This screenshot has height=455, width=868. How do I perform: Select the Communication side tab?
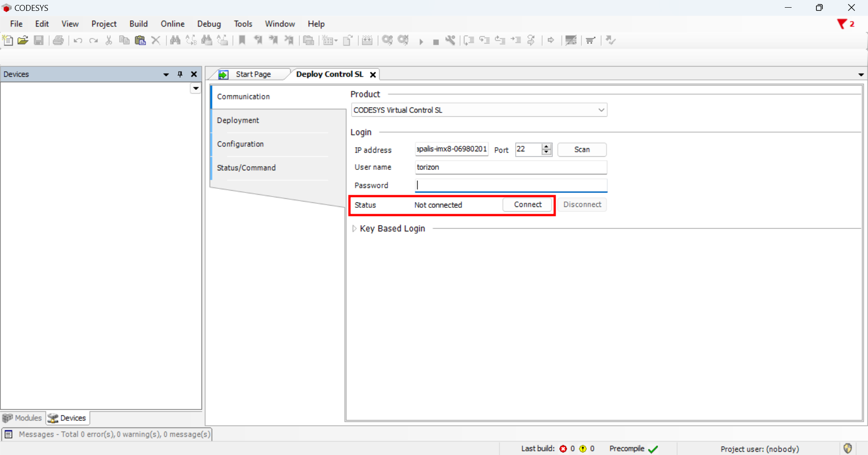278,97
